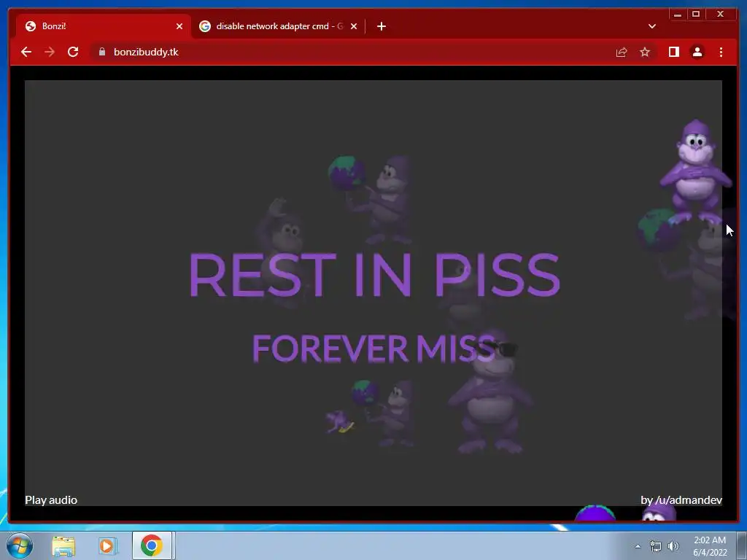Expand the tab search dropdown
The image size is (747, 560).
pos(652,26)
